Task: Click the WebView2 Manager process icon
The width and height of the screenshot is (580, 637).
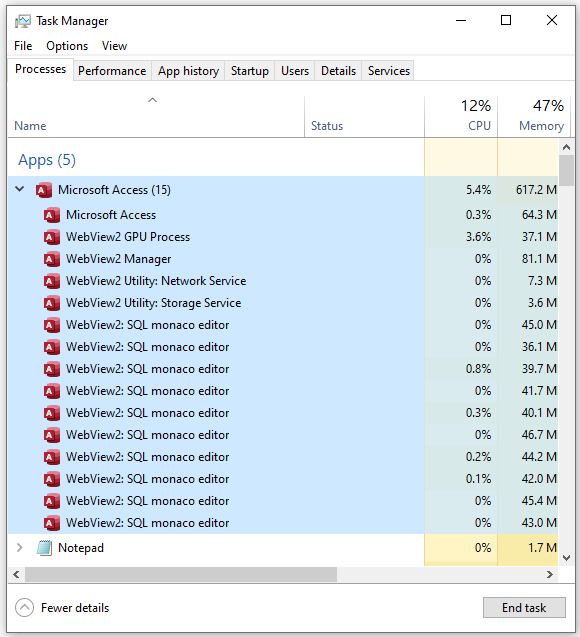Action: click(x=52, y=259)
